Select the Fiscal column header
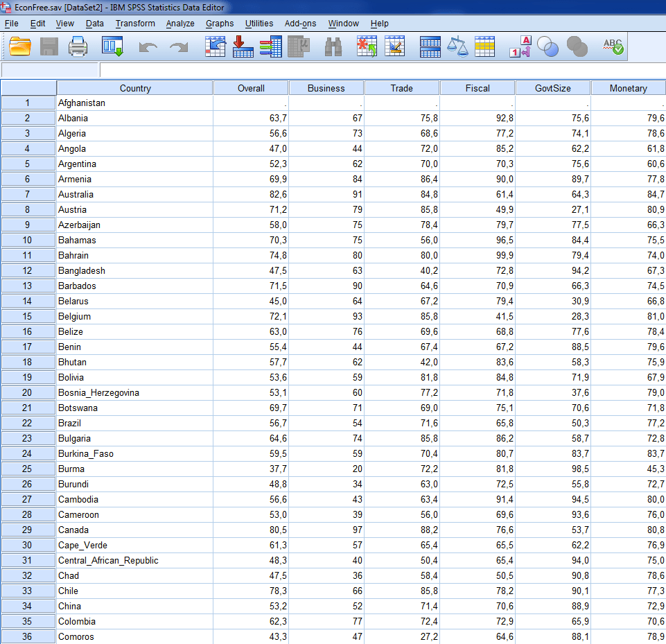Viewport: 666px width, 644px height. coord(477,88)
